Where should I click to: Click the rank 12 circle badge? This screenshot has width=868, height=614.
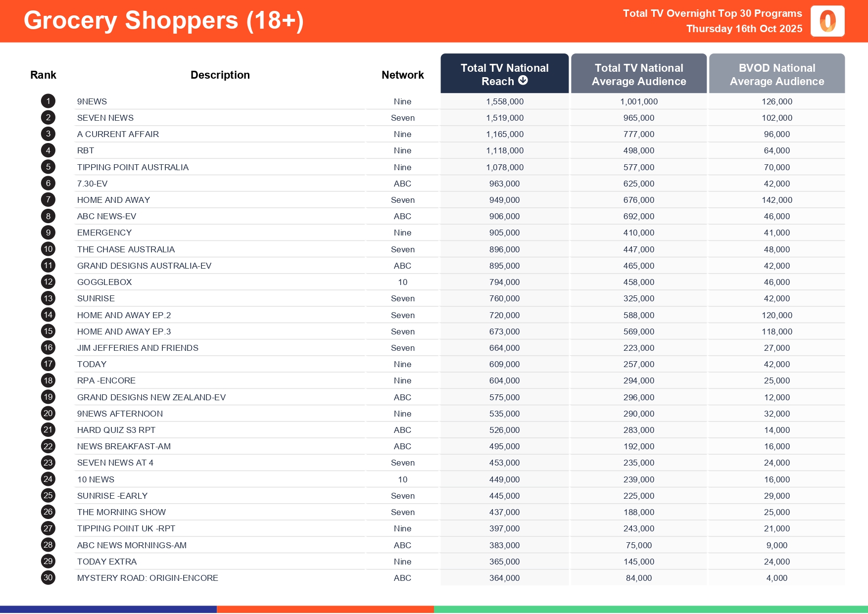48,282
